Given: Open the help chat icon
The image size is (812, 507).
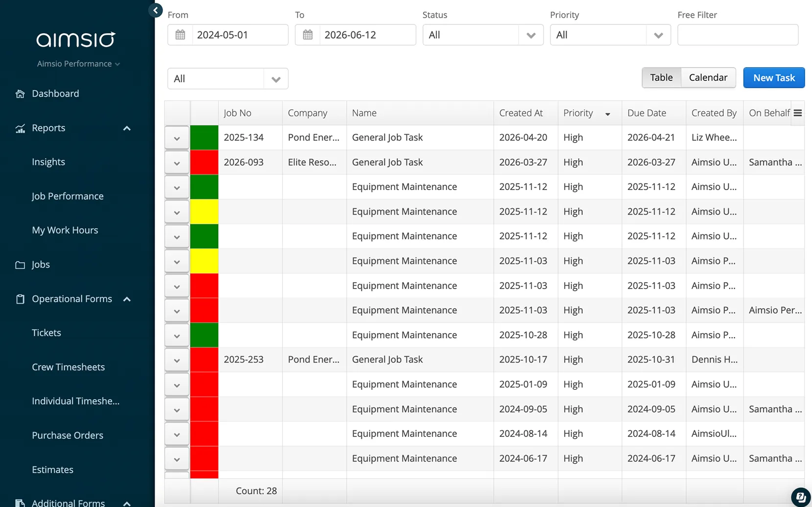Looking at the screenshot, I should point(801,497).
